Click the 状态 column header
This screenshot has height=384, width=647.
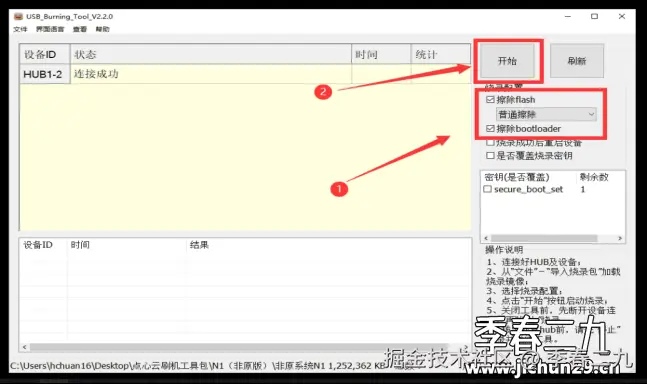[211, 54]
